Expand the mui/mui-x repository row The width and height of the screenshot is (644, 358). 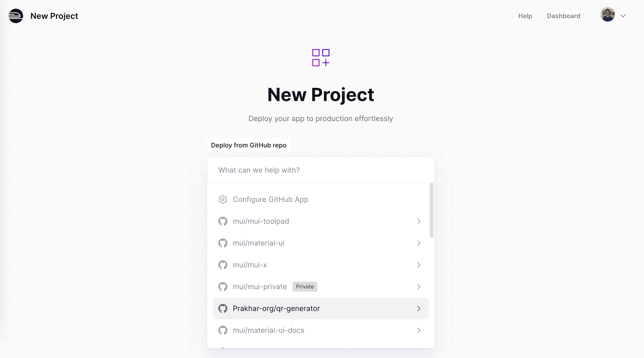click(x=419, y=265)
